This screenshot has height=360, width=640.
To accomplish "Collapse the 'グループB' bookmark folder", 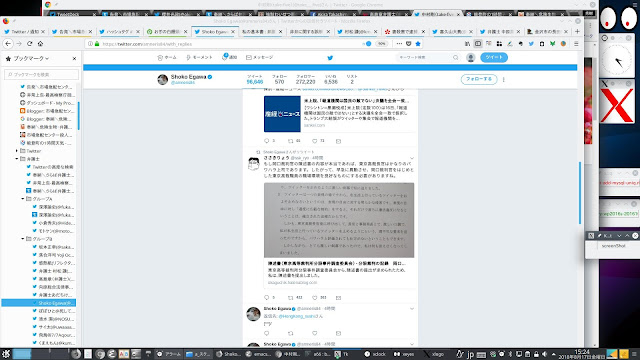I will pyautogui.click(x=23, y=239).
